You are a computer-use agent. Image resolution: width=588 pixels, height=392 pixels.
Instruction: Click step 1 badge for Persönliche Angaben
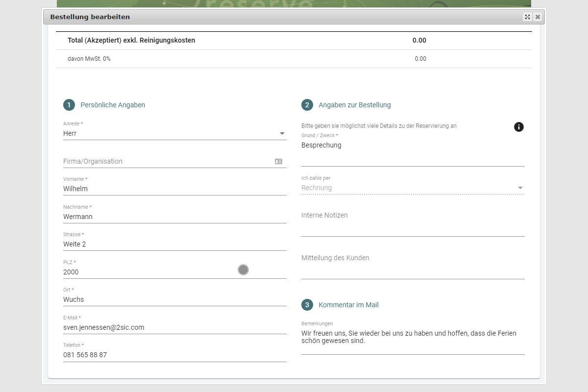(69, 105)
